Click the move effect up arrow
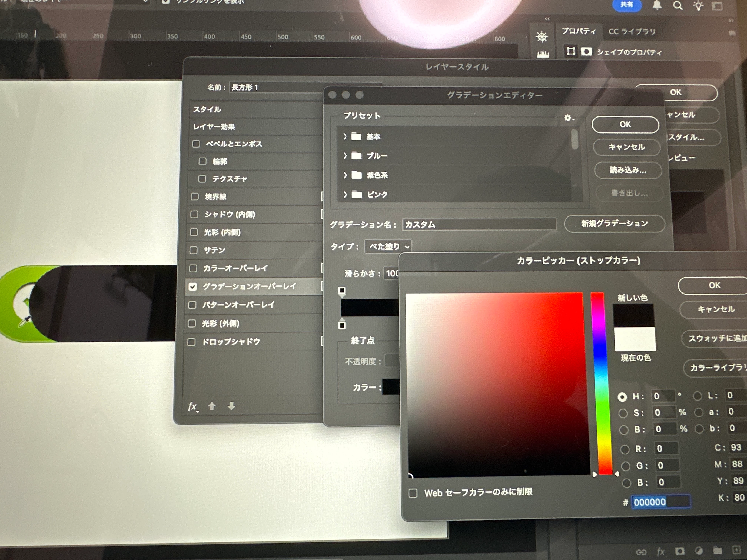This screenshot has width=747, height=560. coord(212,406)
